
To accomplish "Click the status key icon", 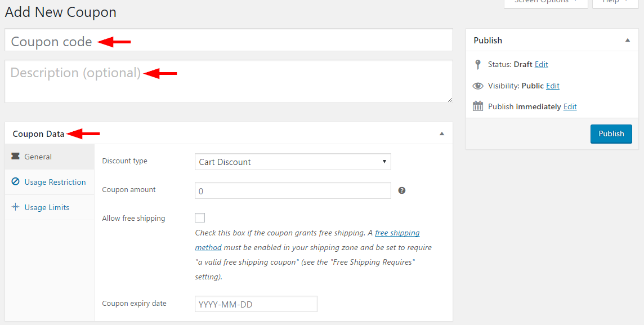I will (478, 65).
